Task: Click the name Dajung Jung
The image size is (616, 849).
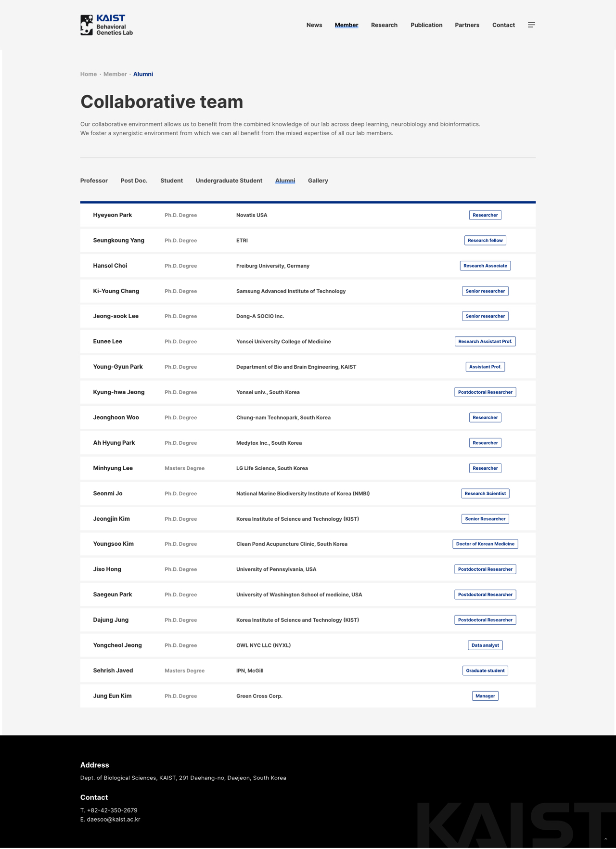Action: coord(111,620)
